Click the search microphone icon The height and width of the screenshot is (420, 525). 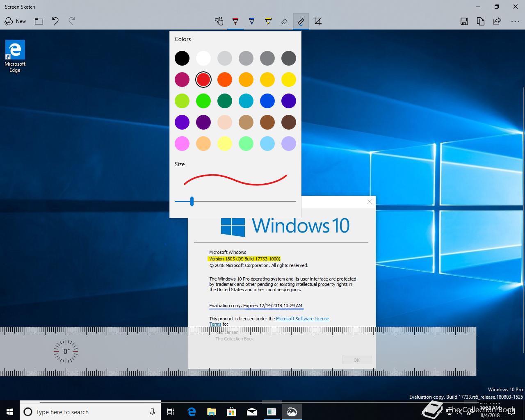152,412
